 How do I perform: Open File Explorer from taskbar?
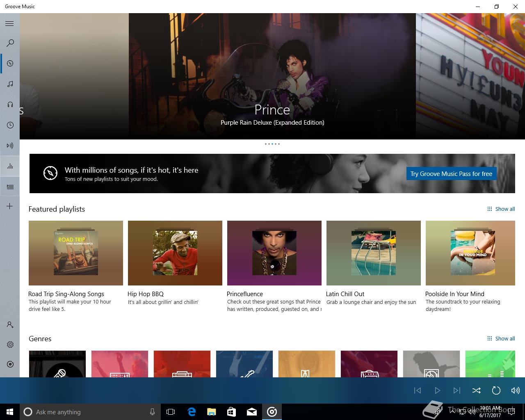[212, 412]
